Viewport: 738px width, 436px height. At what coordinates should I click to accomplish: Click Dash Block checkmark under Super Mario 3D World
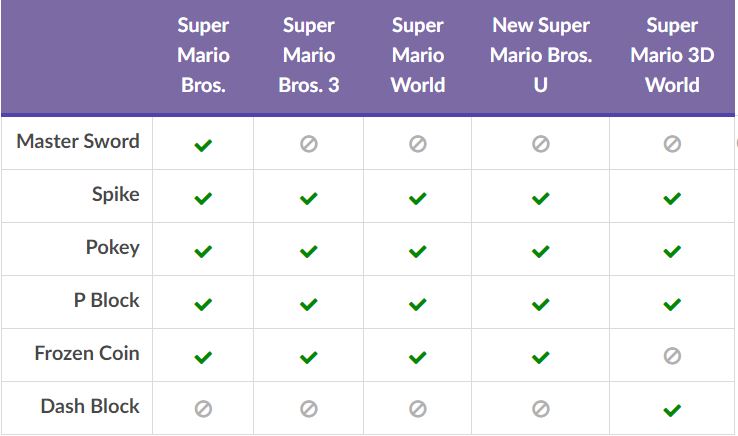(672, 410)
